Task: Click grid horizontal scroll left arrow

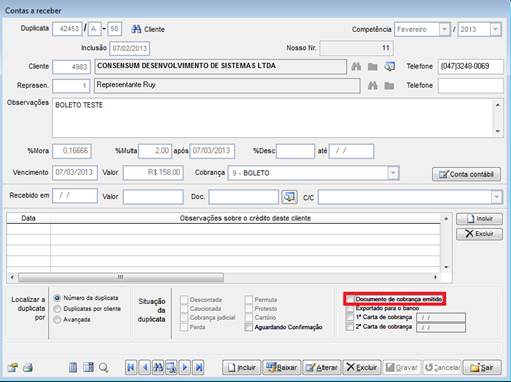Action: (12, 277)
